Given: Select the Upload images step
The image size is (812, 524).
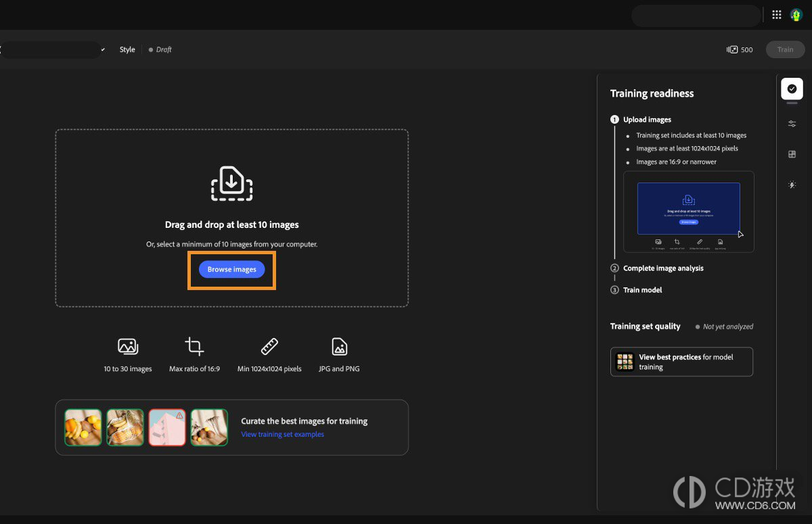Looking at the screenshot, I should tap(647, 120).
